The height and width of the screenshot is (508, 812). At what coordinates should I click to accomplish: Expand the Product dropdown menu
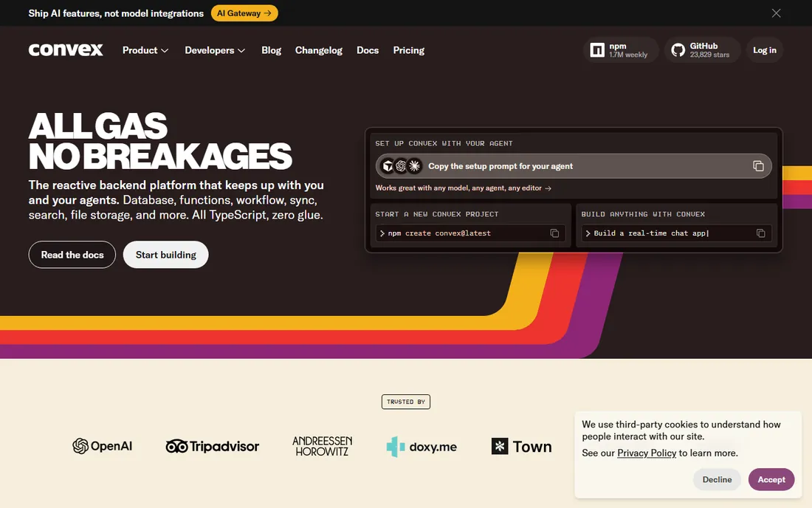coord(145,50)
